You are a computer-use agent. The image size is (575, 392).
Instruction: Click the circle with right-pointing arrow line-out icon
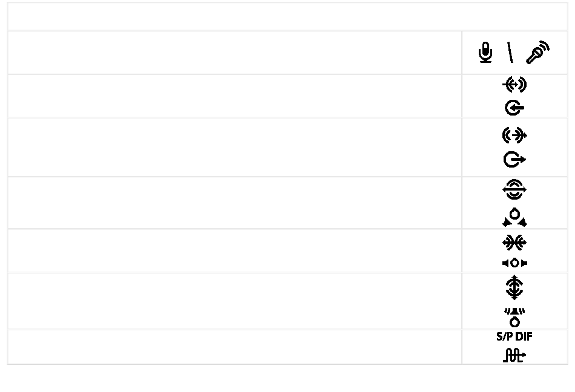pyautogui.click(x=514, y=160)
